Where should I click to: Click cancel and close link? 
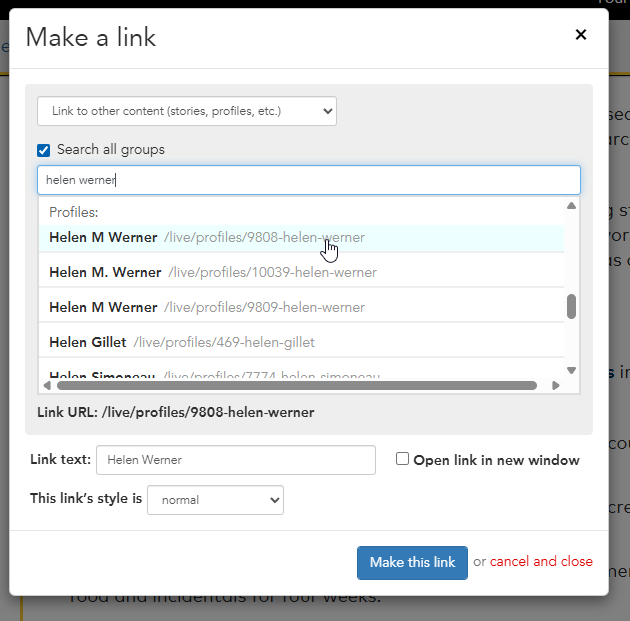541,562
